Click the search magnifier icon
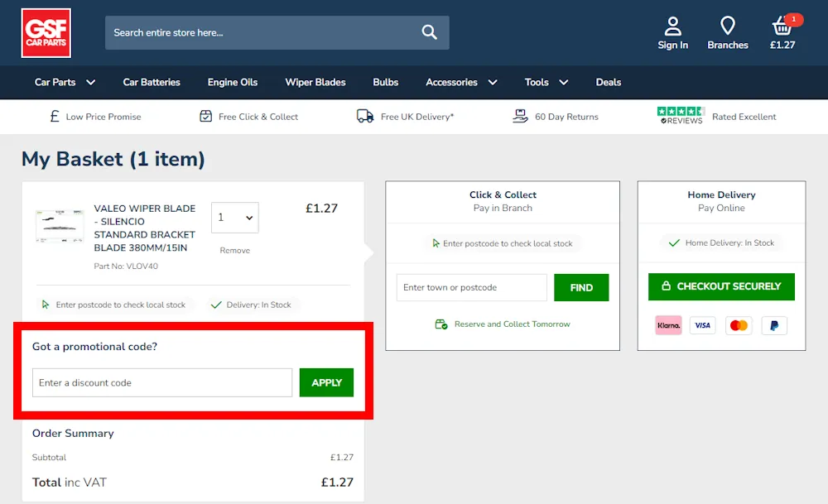This screenshot has width=828, height=504. click(x=429, y=33)
